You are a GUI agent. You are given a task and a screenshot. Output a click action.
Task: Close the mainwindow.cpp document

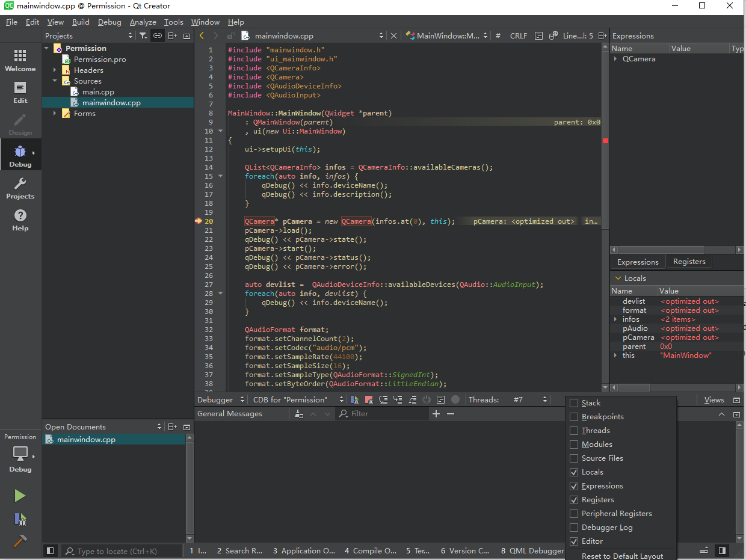(x=394, y=35)
